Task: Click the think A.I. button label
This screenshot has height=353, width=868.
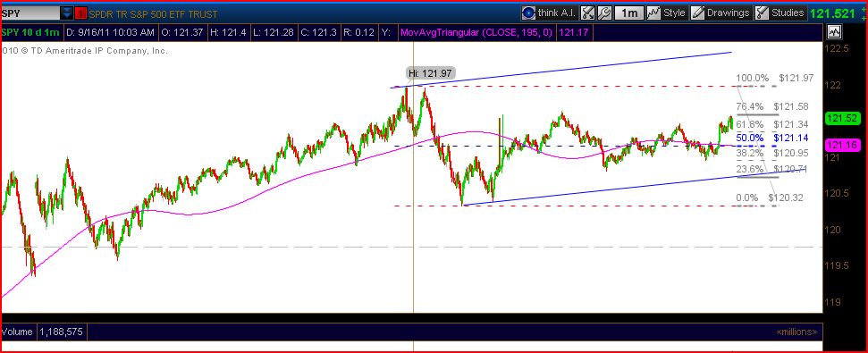Action: click(x=557, y=13)
